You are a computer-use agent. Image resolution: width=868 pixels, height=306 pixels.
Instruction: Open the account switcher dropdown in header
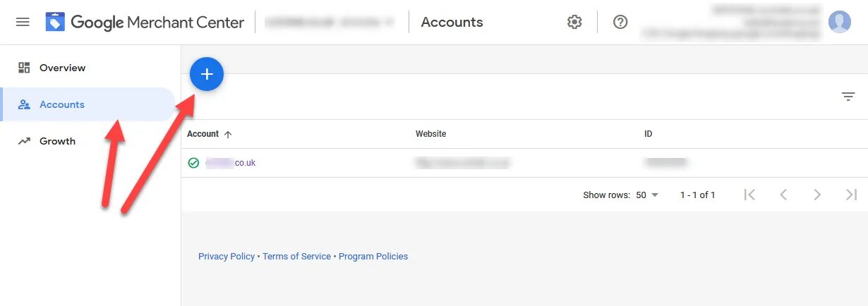tap(330, 22)
